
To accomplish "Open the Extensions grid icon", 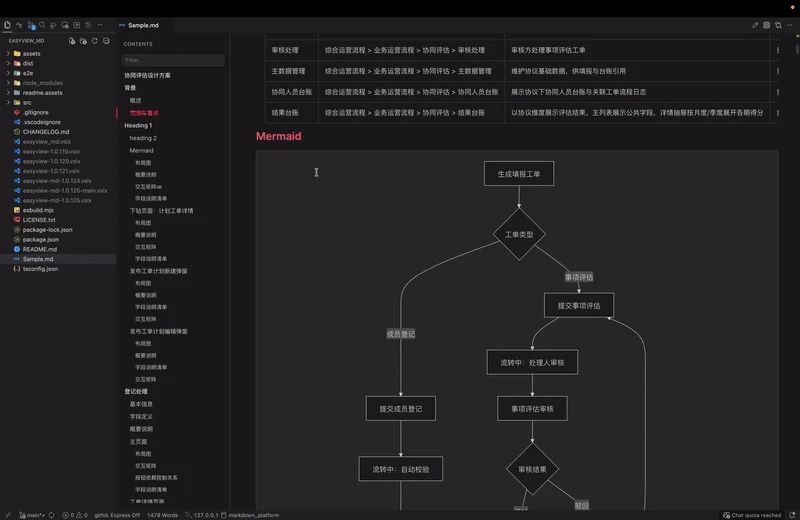I will pos(77,24).
